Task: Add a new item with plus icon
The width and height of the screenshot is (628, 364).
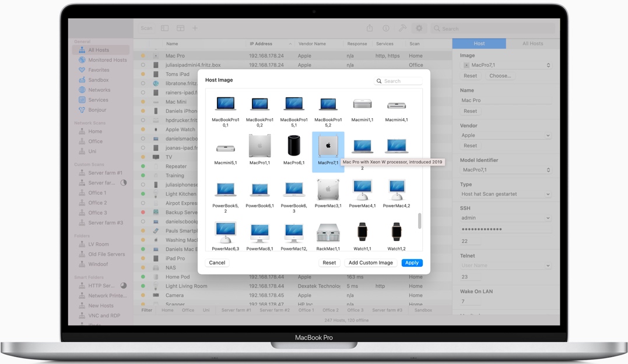Action: tap(195, 28)
